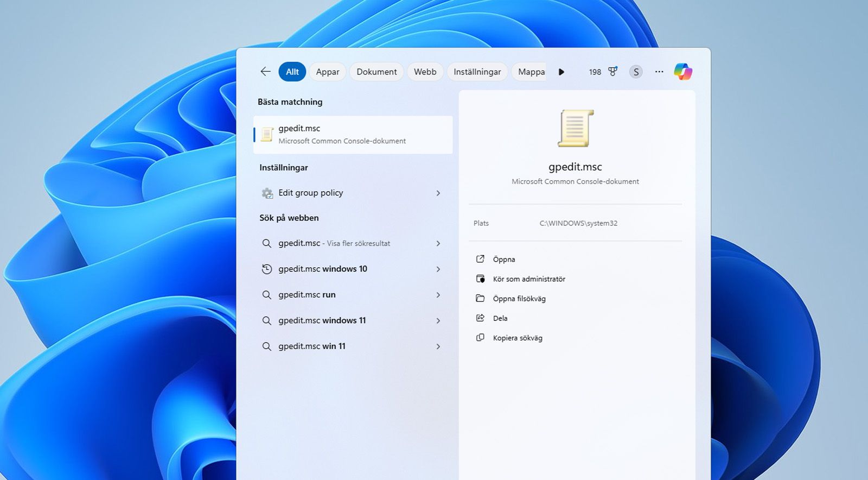Click search icon beside Visa fler sökresultat

click(x=267, y=243)
